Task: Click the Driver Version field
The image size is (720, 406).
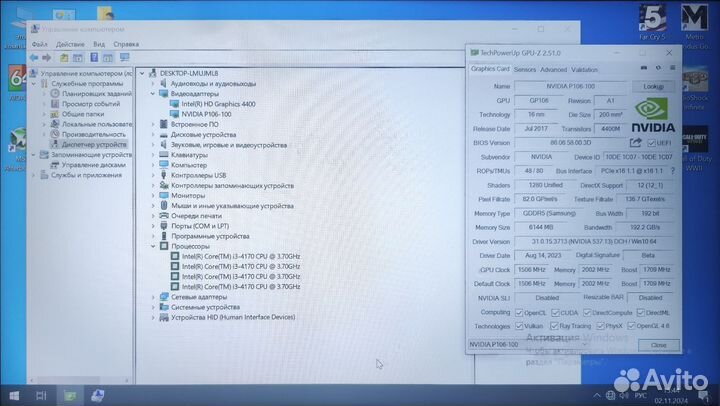Action: coord(594,242)
